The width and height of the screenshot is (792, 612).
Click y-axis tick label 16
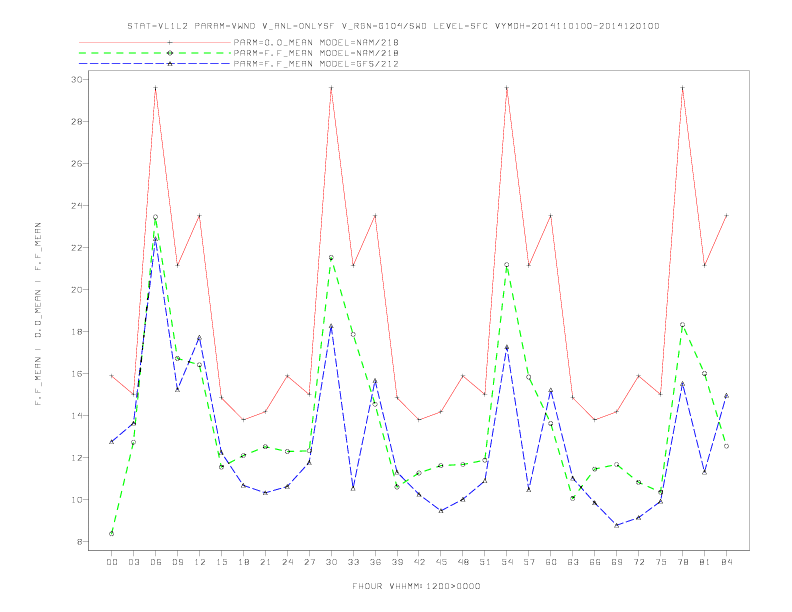[76, 374]
